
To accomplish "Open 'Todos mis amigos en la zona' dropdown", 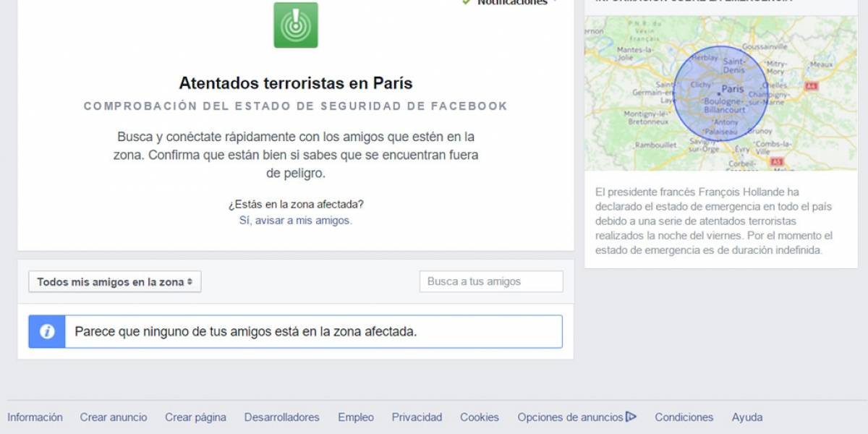I will pyautogui.click(x=115, y=282).
